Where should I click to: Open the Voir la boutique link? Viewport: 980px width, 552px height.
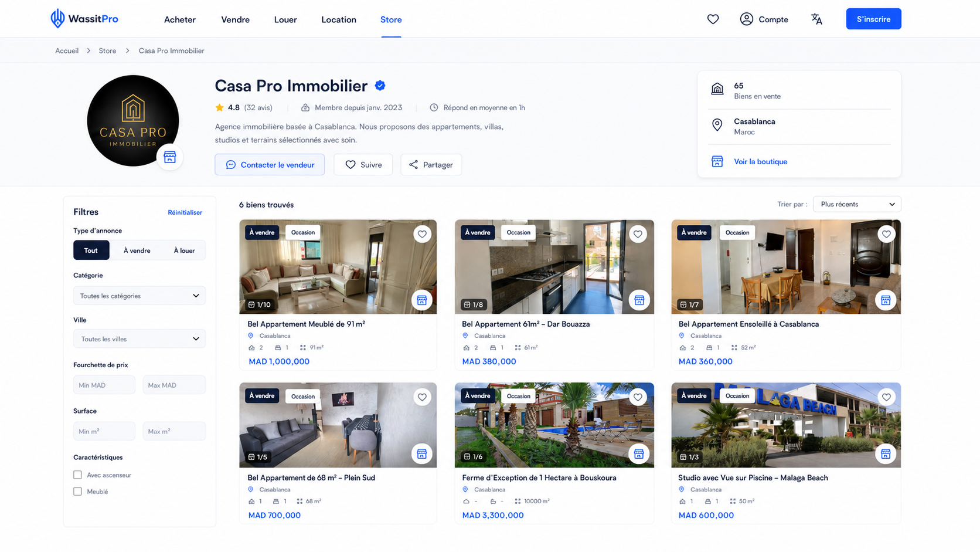760,161
